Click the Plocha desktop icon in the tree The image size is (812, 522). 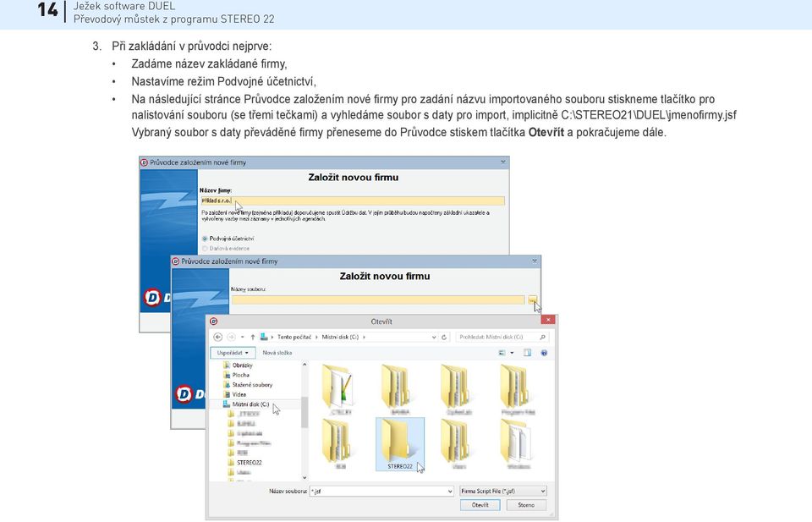point(227,375)
